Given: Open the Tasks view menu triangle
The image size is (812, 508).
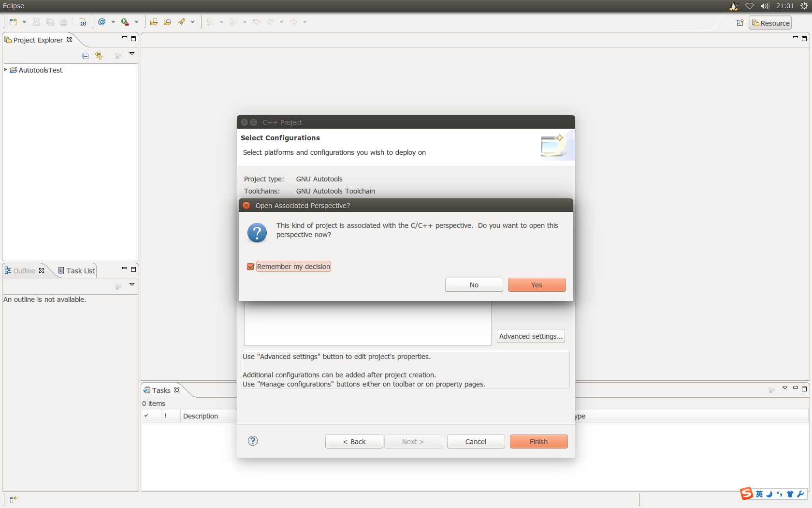Looking at the screenshot, I should pos(785,388).
